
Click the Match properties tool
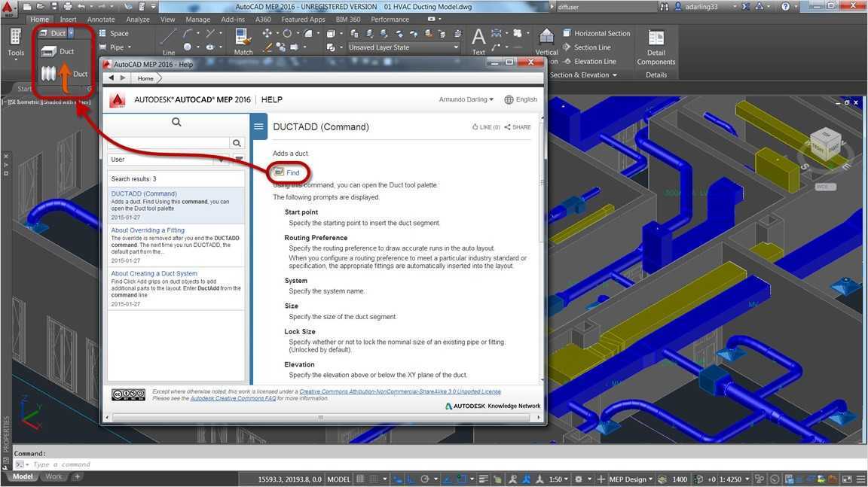(243, 41)
